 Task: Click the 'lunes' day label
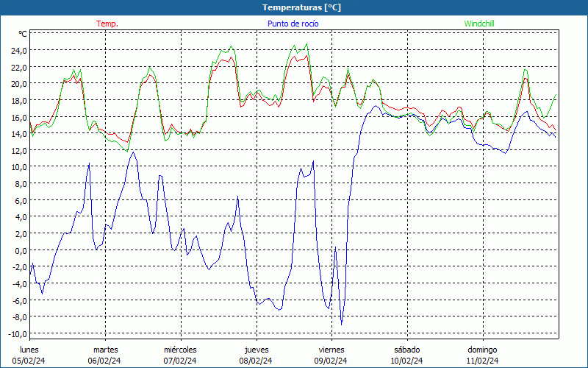tap(29, 350)
